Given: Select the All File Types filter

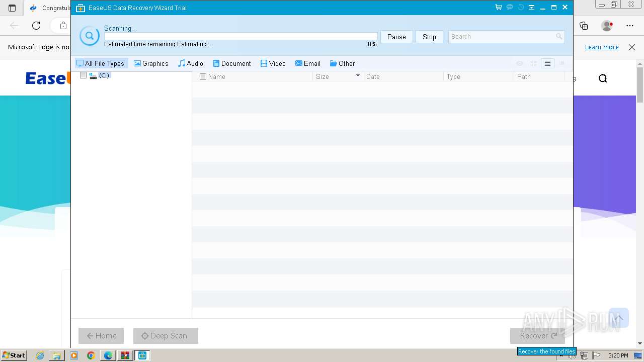Looking at the screenshot, I should (101, 63).
